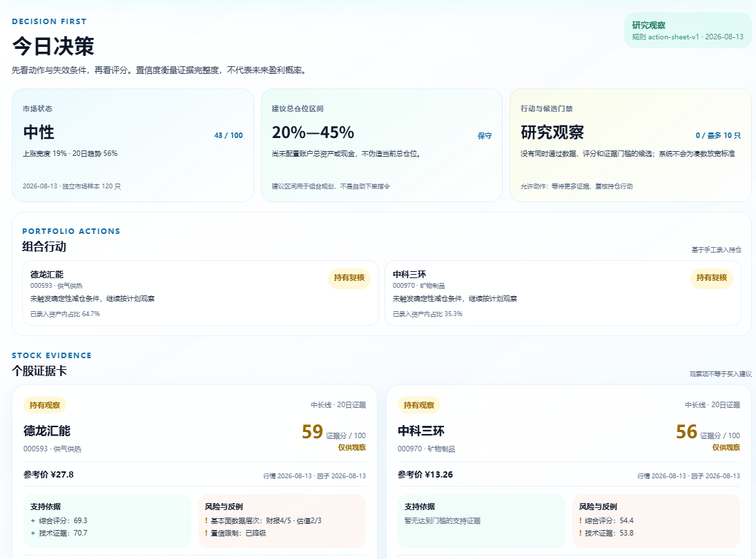The image size is (756, 559).
Task: Click the STOCK EVIDENCE section label
Action: [x=52, y=355]
